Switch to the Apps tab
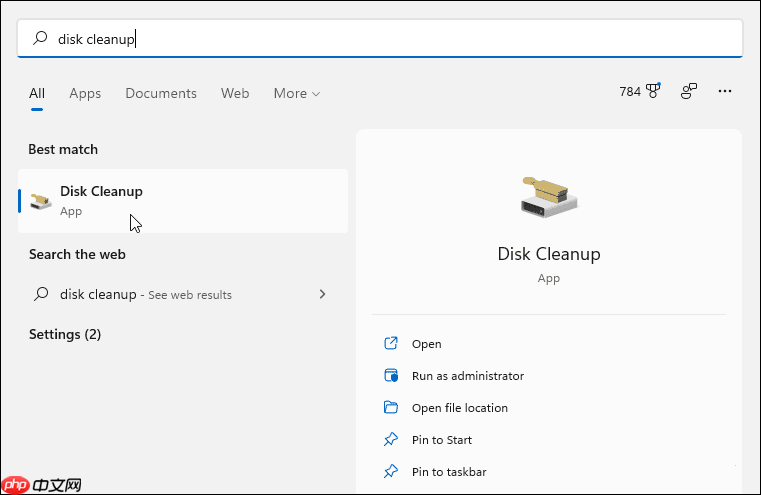761x495 pixels. (85, 93)
